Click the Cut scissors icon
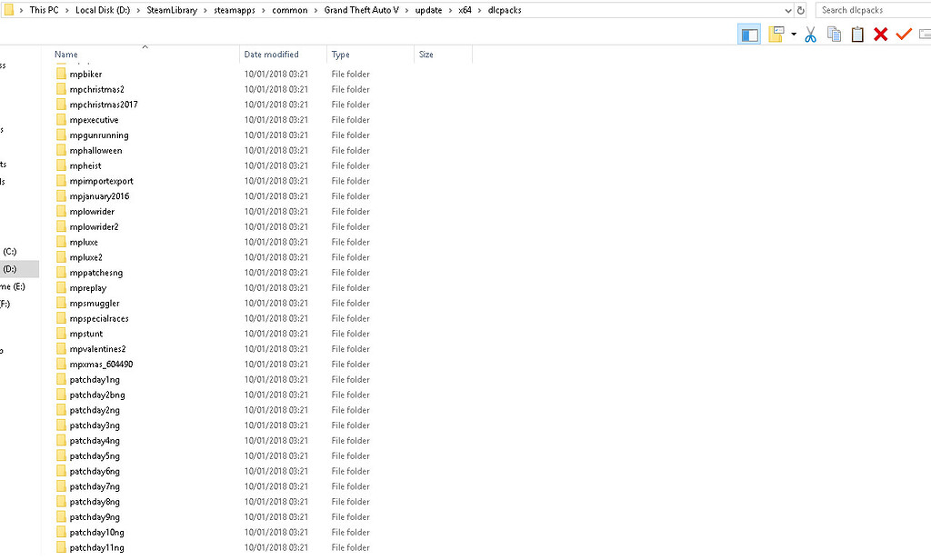Viewport: 931px width, 560px height. (810, 35)
